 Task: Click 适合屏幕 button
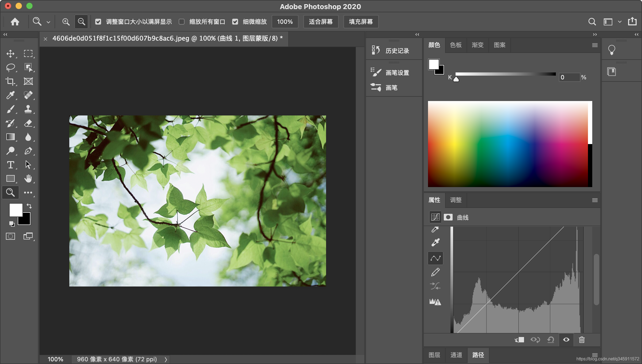321,22
